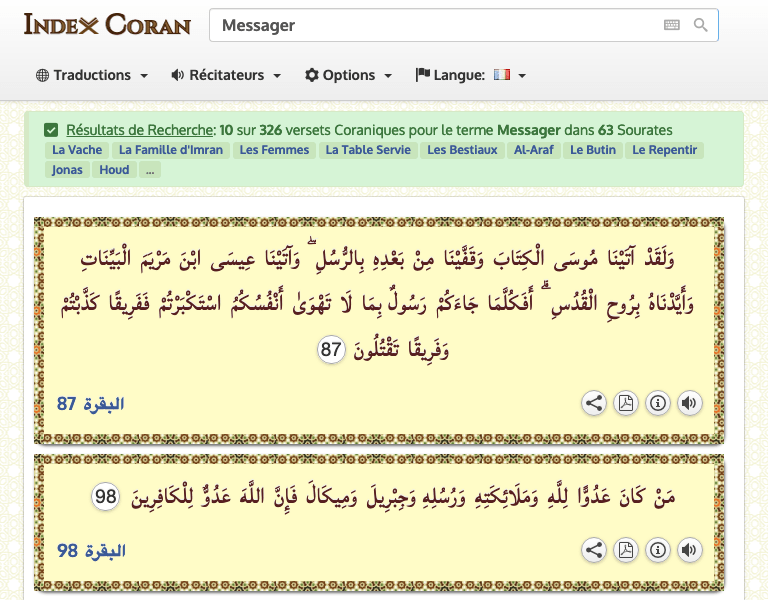Open the Langue selector dropdown

tap(471, 75)
